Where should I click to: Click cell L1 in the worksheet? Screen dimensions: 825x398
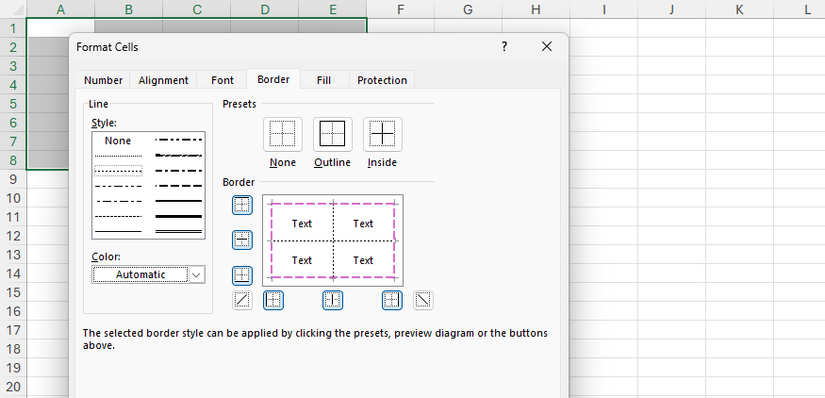click(799, 28)
